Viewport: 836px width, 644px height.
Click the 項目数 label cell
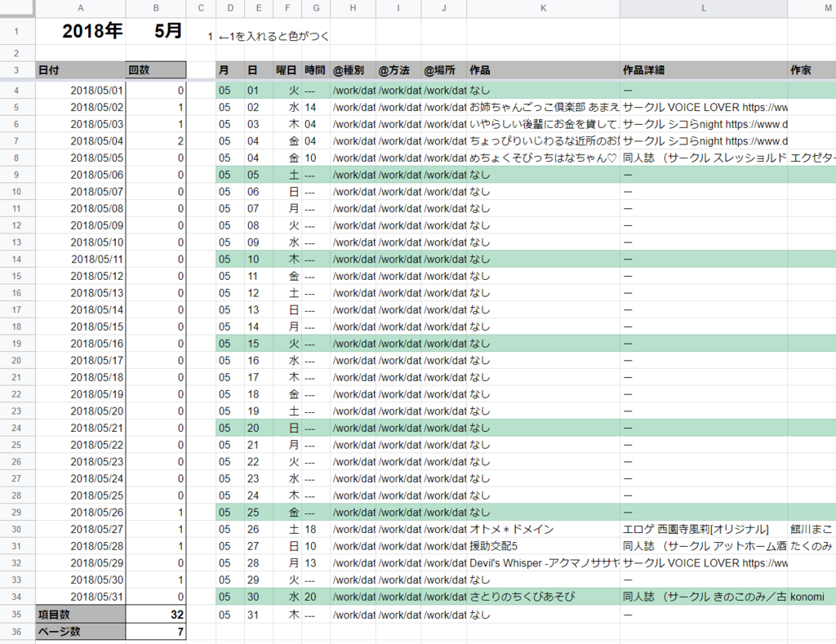81,614
